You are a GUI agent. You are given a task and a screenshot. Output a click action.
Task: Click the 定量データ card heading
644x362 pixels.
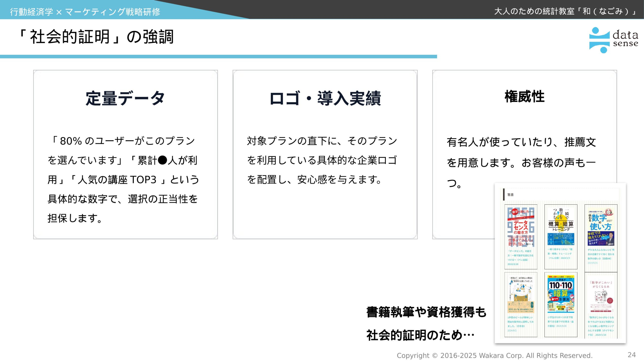click(x=125, y=98)
